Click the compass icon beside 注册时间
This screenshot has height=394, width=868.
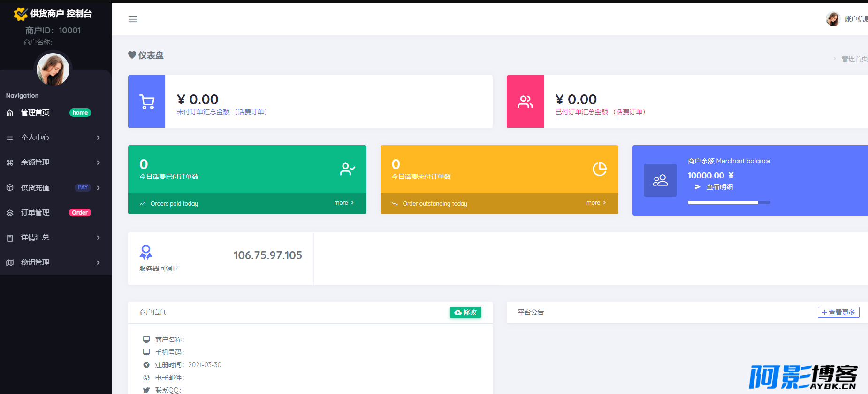click(146, 365)
